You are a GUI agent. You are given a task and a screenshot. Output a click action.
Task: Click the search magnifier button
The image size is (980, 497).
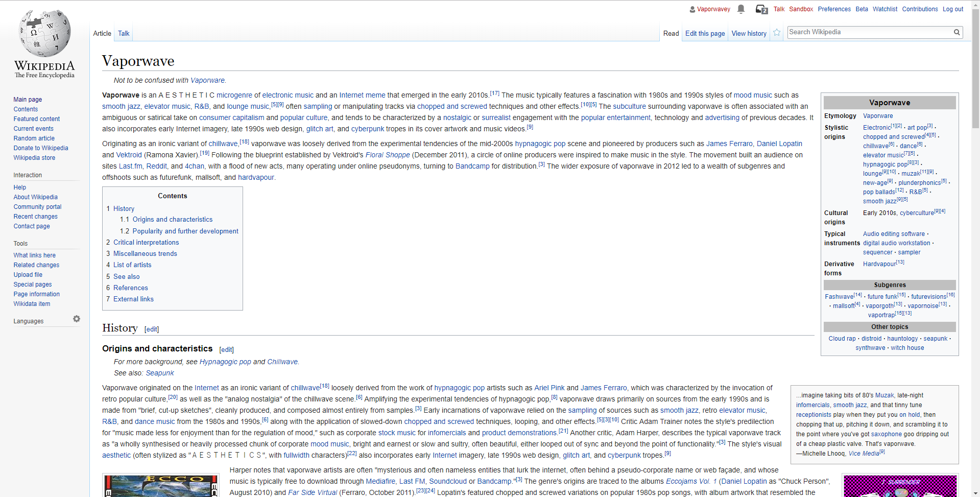pyautogui.click(x=957, y=32)
